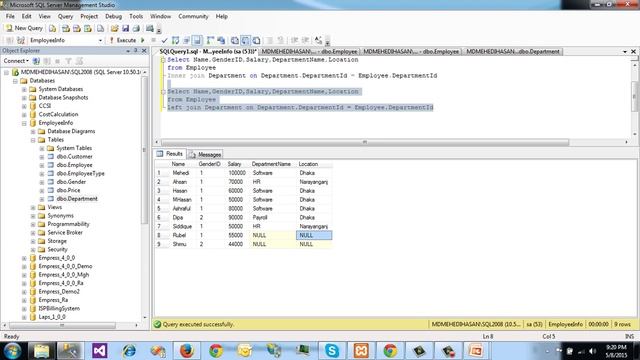This screenshot has width=640, height=360.
Task: Switch to the dbo.Department document tab
Action: 513,51
